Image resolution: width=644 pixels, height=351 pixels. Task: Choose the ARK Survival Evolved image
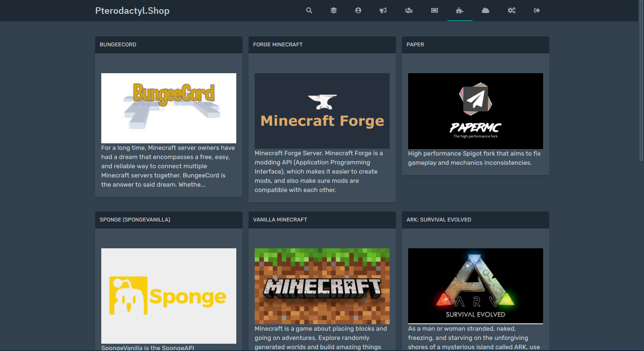475,286
